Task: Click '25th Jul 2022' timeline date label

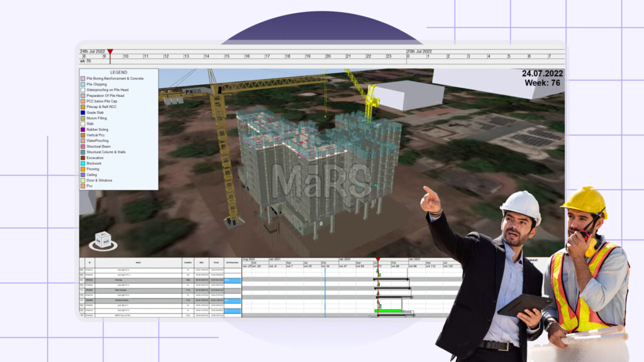Action: (x=419, y=52)
